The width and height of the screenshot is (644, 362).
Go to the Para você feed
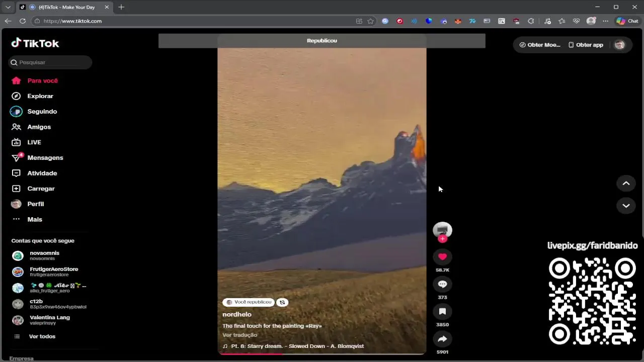[x=35, y=80]
